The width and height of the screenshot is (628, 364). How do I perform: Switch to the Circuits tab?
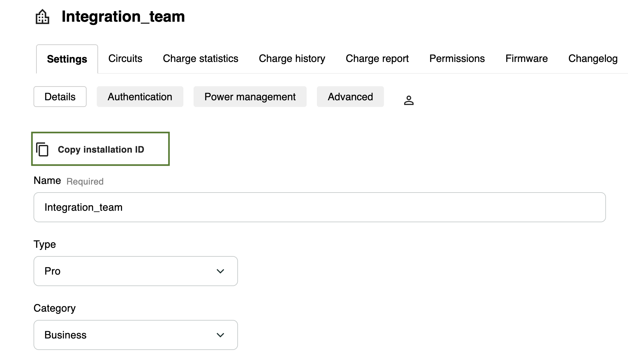125,59
